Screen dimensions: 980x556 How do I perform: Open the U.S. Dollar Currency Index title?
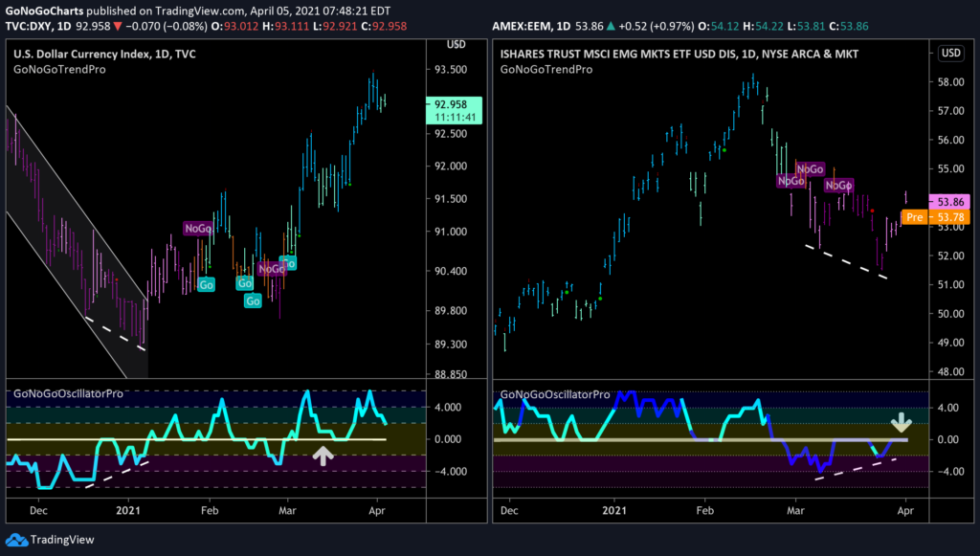(x=105, y=54)
